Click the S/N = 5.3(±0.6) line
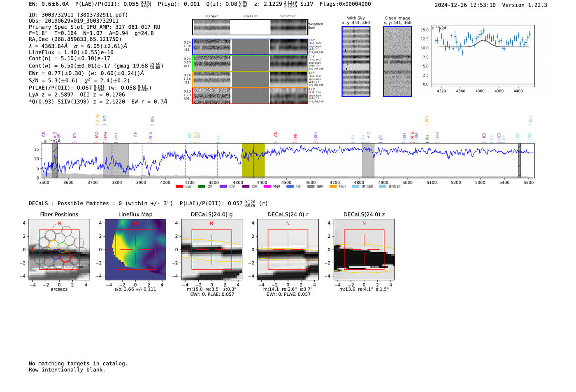This screenshot has height=392, width=576. [x=79, y=80]
